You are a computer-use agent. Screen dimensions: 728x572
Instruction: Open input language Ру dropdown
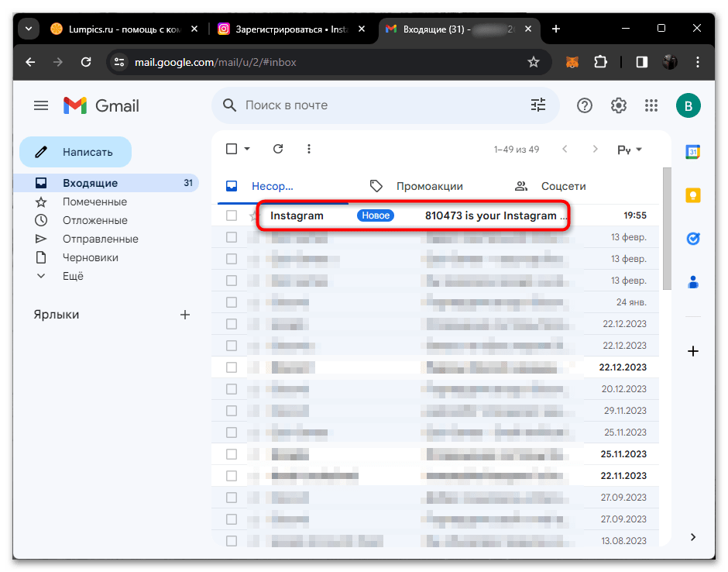click(x=630, y=150)
